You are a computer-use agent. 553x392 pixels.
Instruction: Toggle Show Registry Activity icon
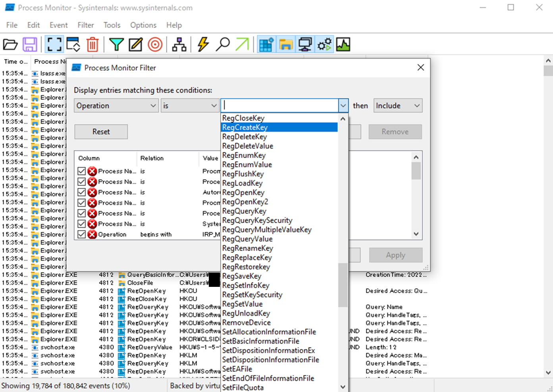coord(266,44)
